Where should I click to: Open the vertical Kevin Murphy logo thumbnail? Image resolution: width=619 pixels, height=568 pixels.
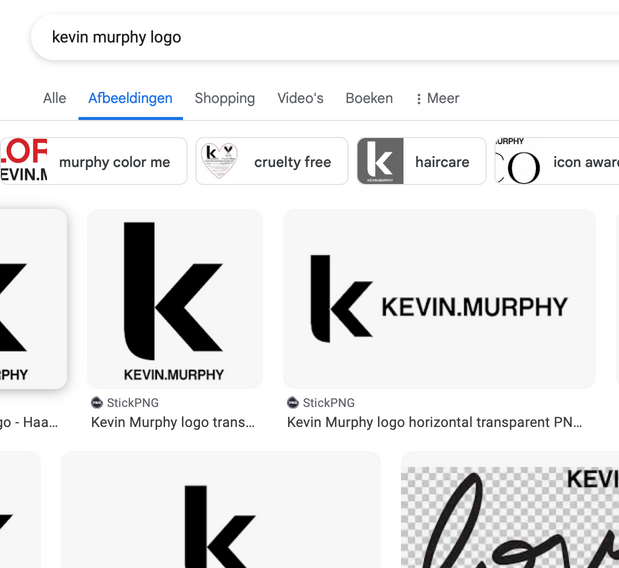[174, 298]
